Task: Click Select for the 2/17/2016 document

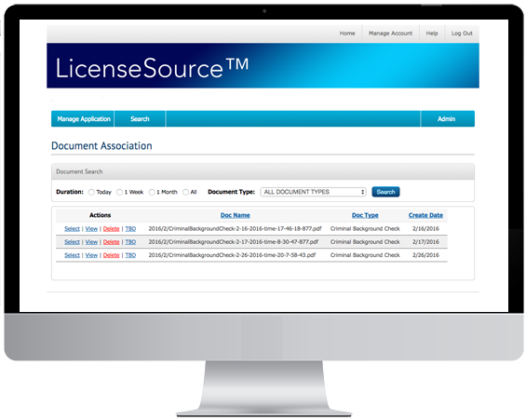Action: pos(72,242)
